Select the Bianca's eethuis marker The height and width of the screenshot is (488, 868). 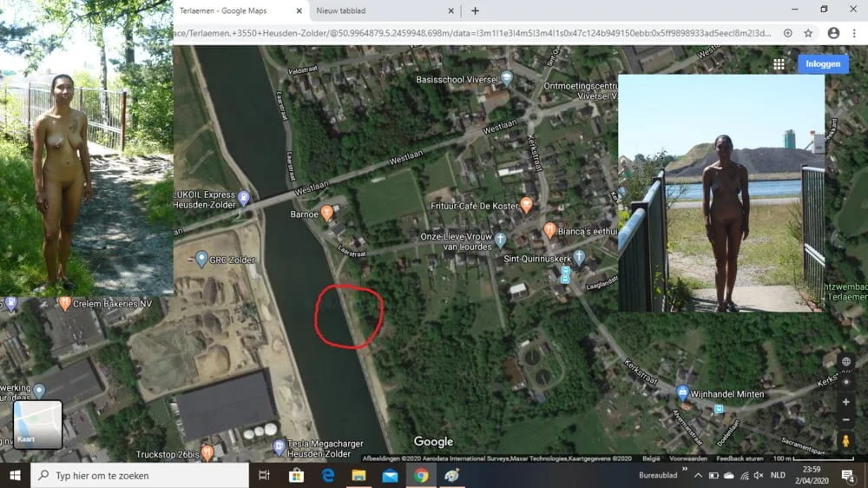(549, 230)
